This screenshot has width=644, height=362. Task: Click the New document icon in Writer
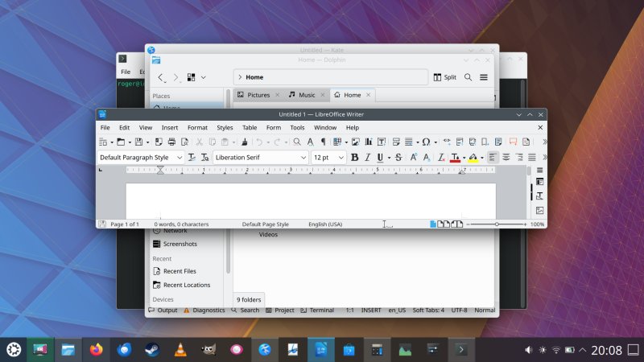(x=103, y=142)
